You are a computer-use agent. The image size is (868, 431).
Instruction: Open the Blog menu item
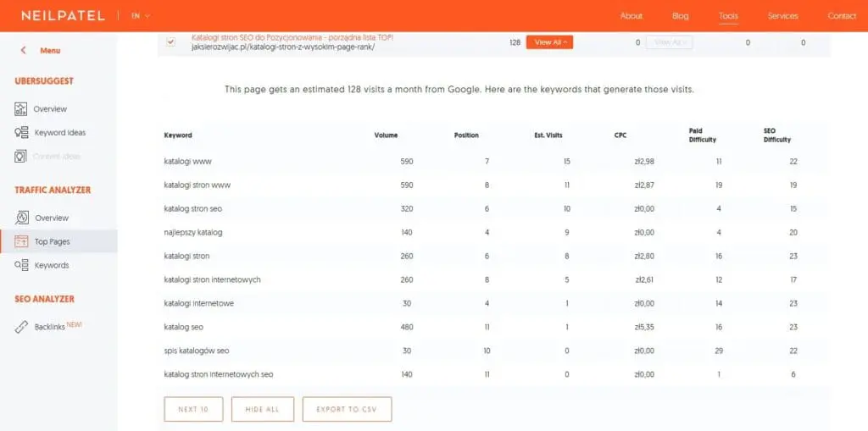click(681, 16)
